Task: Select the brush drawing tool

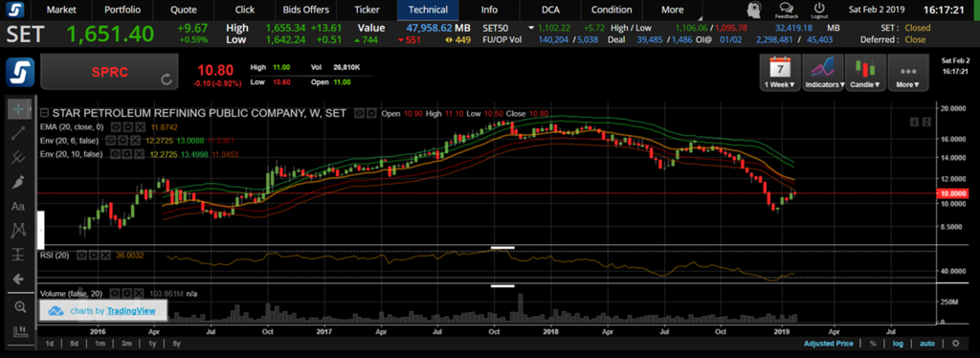Action: [18, 183]
